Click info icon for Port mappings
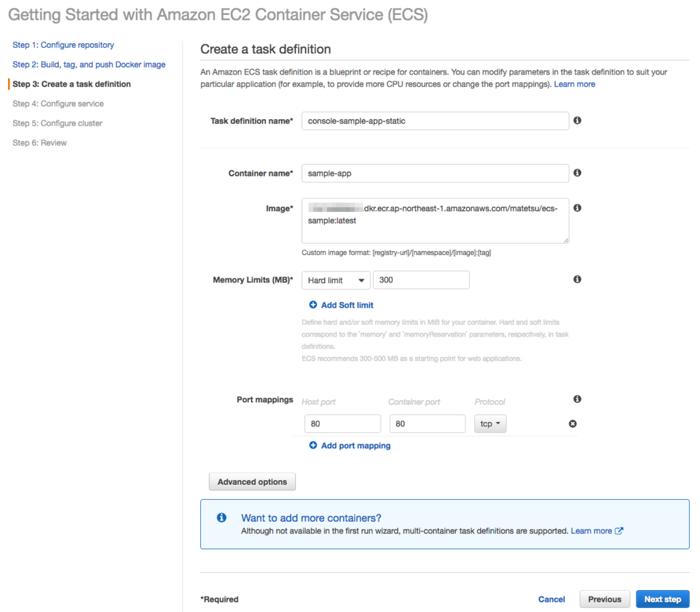700x612 pixels. (577, 399)
